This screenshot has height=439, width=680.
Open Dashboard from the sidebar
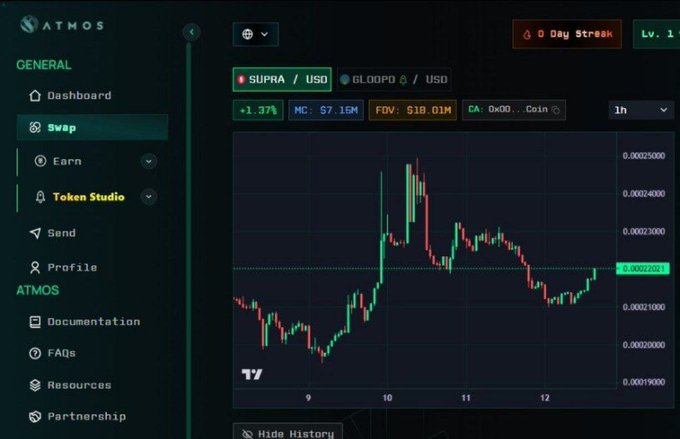(x=79, y=95)
